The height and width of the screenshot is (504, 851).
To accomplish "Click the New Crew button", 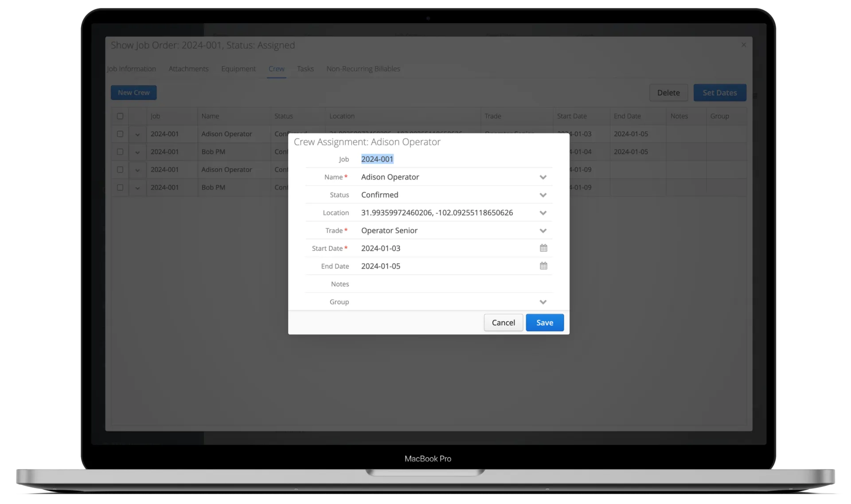I will pyautogui.click(x=133, y=93).
